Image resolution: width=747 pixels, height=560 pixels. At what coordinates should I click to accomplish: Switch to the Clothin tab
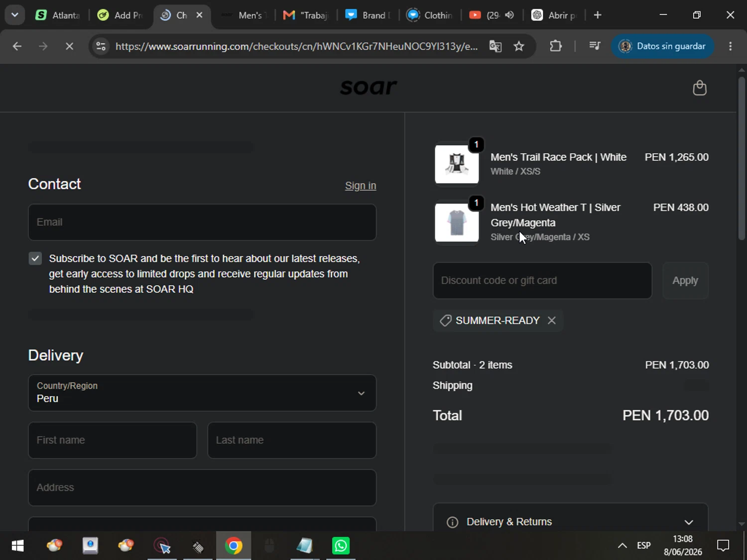(430, 15)
